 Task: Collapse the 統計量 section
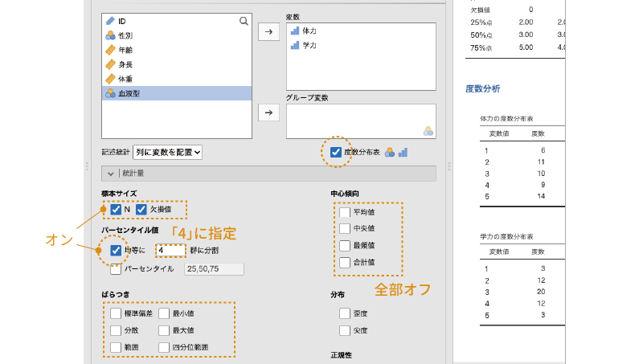[x=111, y=173]
